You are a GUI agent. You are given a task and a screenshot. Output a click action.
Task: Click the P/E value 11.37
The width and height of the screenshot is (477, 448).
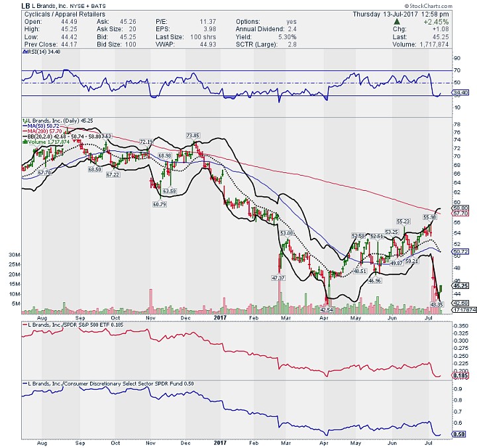coord(208,22)
